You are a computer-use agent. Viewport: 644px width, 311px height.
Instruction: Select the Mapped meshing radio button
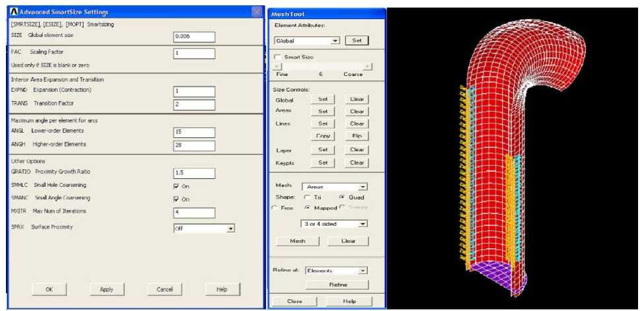[x=306, y=208]
